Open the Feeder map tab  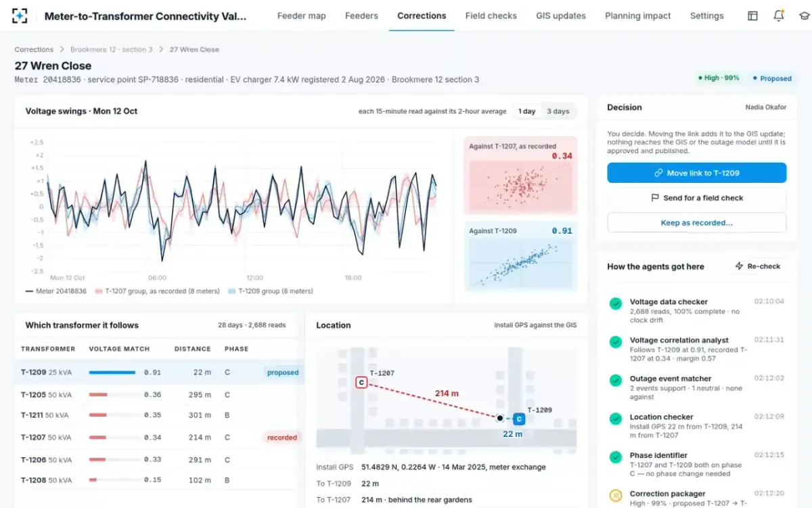point(301,16)
